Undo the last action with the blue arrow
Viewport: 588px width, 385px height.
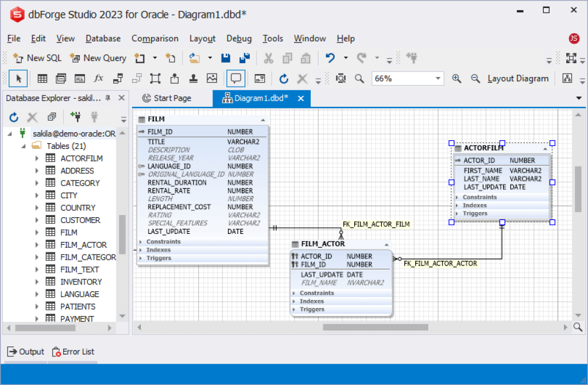[332, 58]
